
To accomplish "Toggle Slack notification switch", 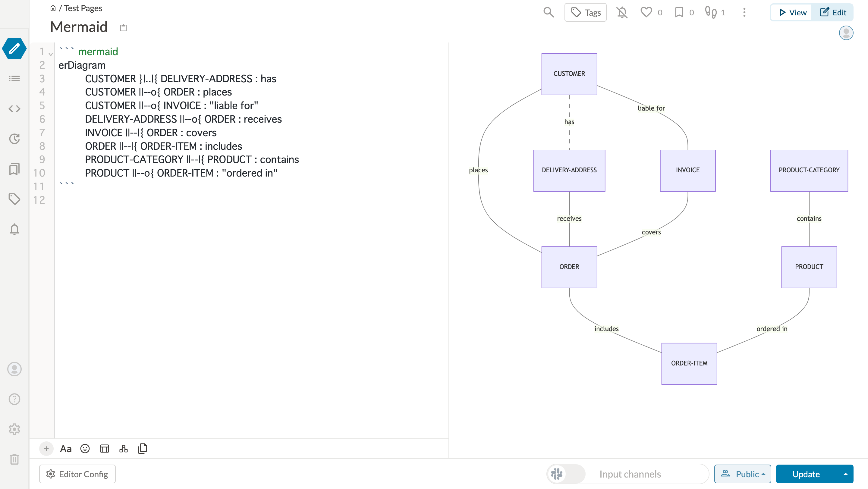I will tap(566, 474).
